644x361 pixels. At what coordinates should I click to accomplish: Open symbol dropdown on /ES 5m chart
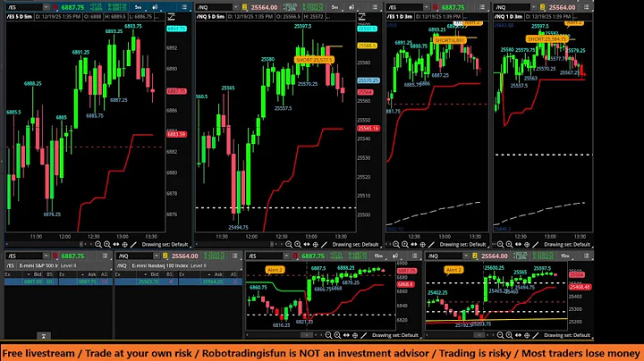[46, 7]
